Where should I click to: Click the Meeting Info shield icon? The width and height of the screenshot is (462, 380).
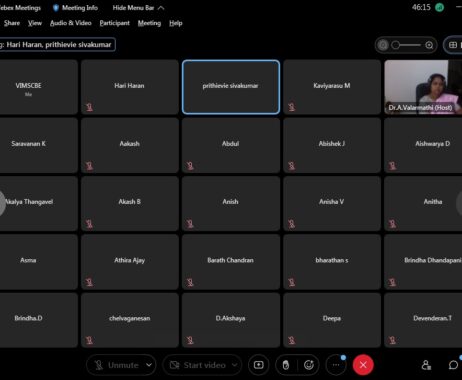coord(56,8)
